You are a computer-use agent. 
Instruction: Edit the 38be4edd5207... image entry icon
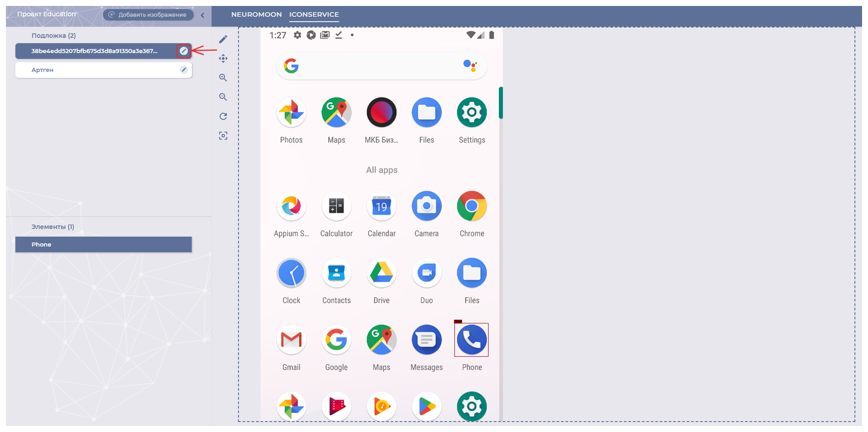coord(184,51)
